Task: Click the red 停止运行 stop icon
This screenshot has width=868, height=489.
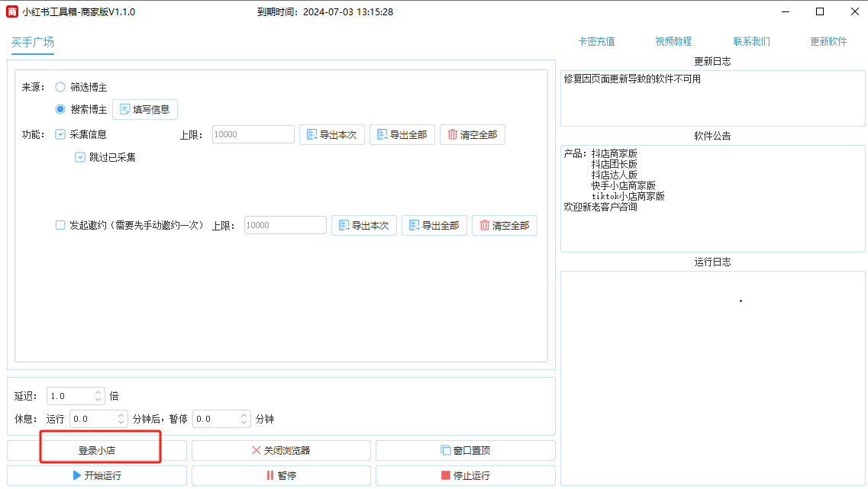Action: tap(445, 475)
